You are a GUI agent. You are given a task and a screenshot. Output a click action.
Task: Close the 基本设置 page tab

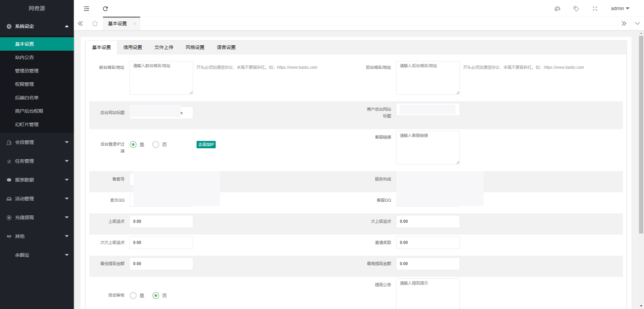135,23
